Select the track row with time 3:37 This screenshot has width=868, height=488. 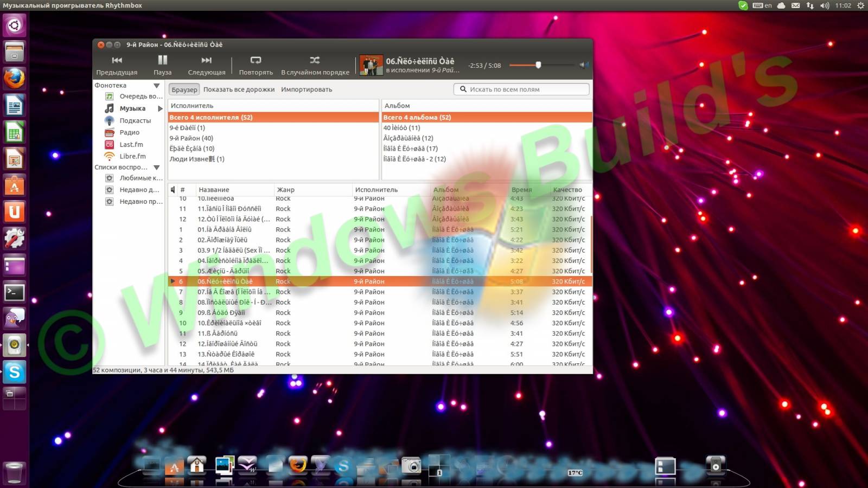(x=380, y=292)
